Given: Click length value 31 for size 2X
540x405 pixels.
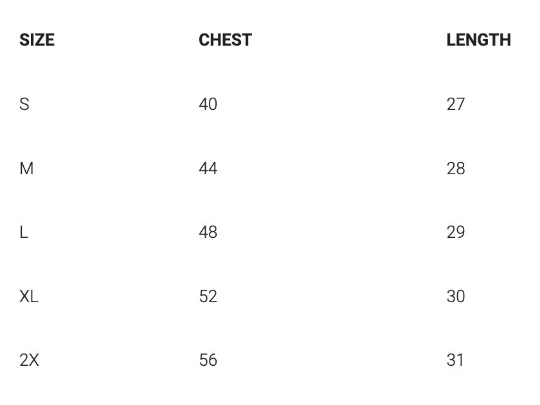Looking at the screenshot, I should pos(455,360).
